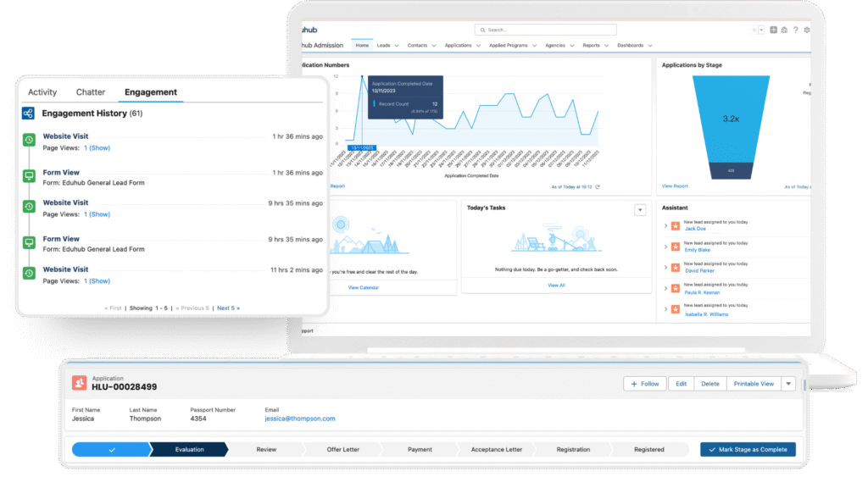This screenshot has height=488, width=868.
Task: Switch to the Chatter tab
Action: 91,92
